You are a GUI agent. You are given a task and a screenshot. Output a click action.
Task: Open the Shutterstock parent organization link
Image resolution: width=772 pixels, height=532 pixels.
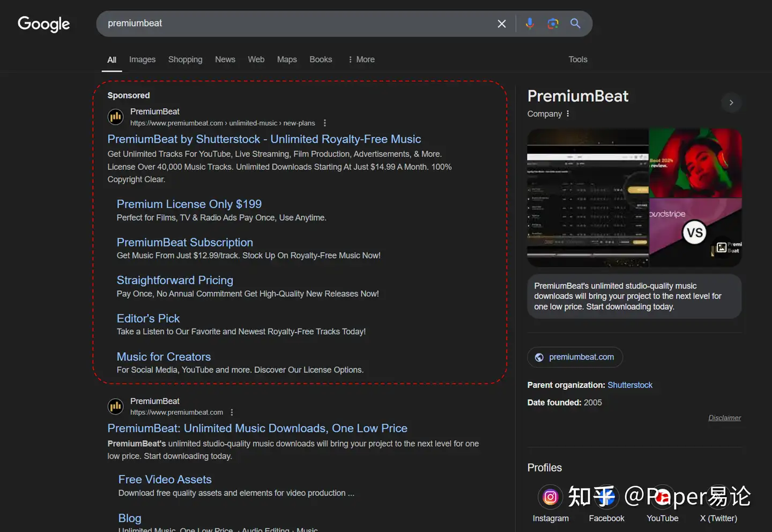630,385
